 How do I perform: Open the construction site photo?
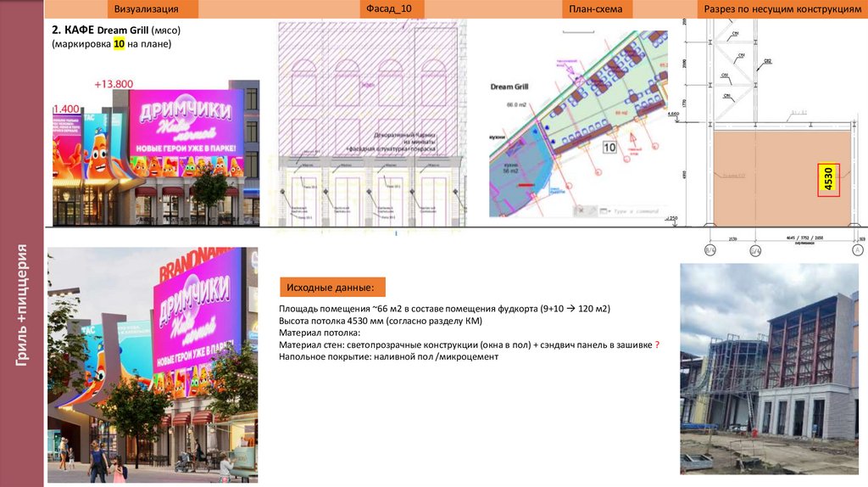point(770,369)
